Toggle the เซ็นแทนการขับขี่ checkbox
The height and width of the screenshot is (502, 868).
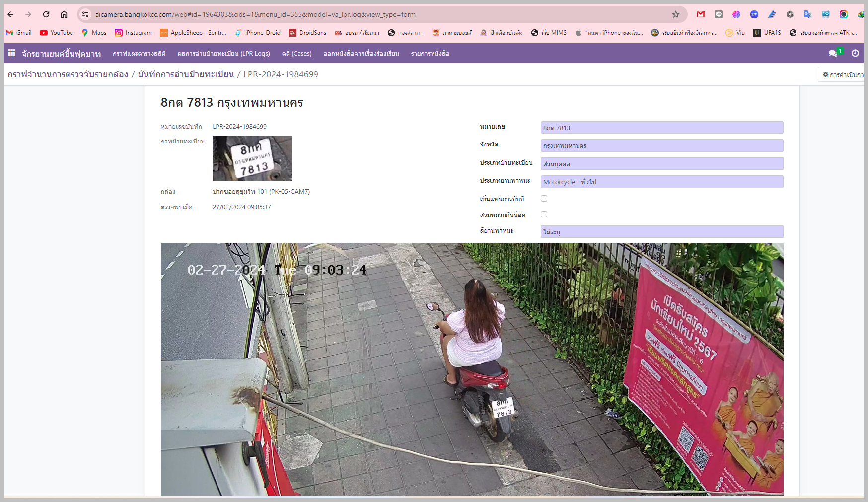point(544,199)
